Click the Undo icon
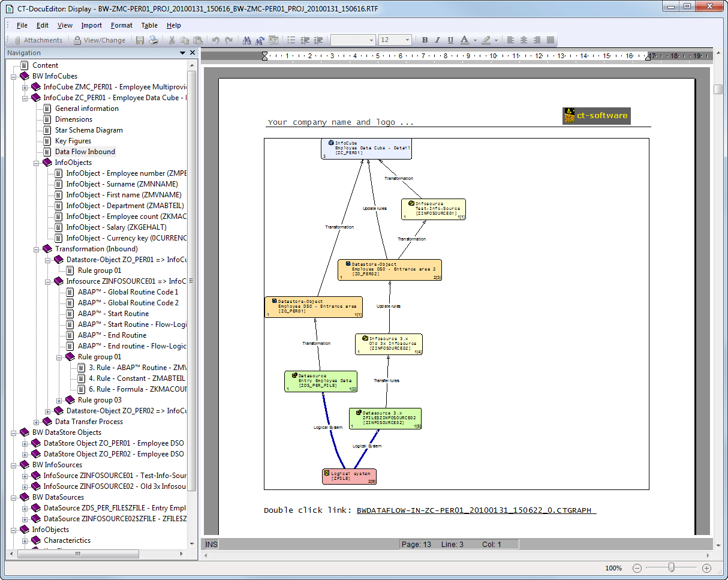The image size is (728, 580). click(x=215, y=40)
